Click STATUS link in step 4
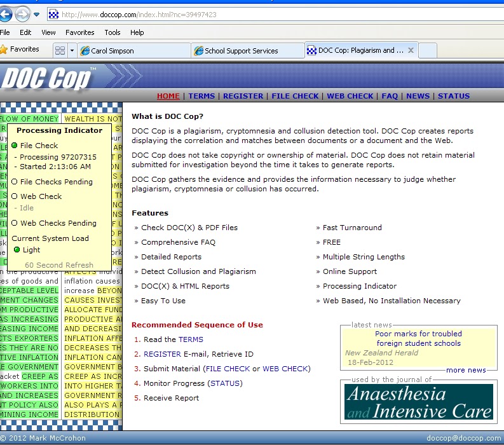This screenshot has width=504, height=445. (225, 383)
